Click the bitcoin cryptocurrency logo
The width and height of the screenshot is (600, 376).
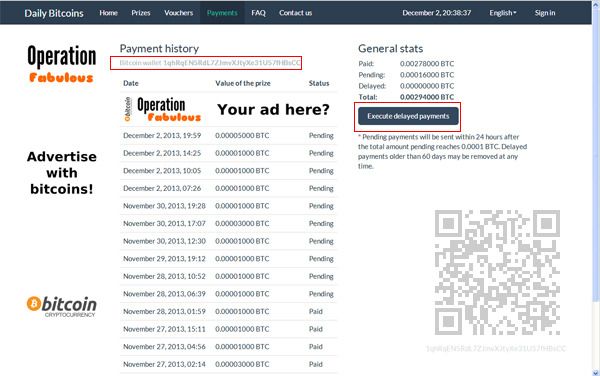[x=61, y=306]
